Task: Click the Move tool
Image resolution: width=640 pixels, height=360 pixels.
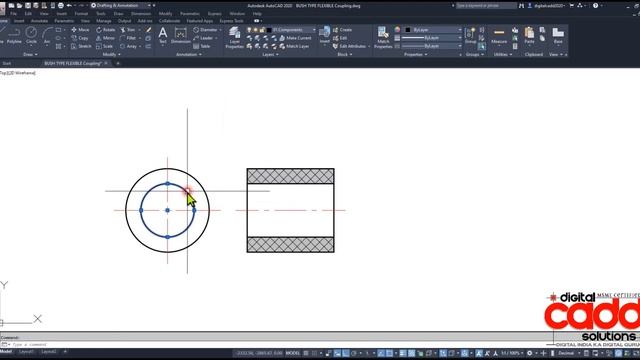Action: (x=80, y=30)
